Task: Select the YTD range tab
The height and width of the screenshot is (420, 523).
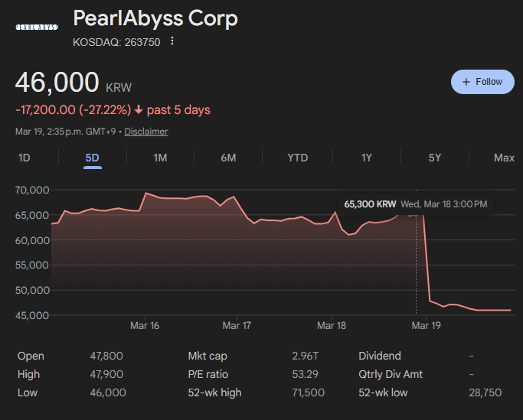Action: [297, 158]
